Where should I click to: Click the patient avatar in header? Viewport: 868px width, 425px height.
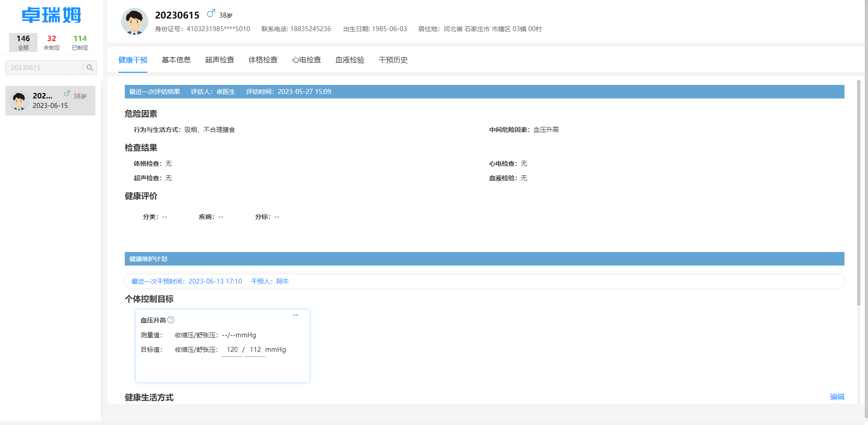click(x=134, y=21)
